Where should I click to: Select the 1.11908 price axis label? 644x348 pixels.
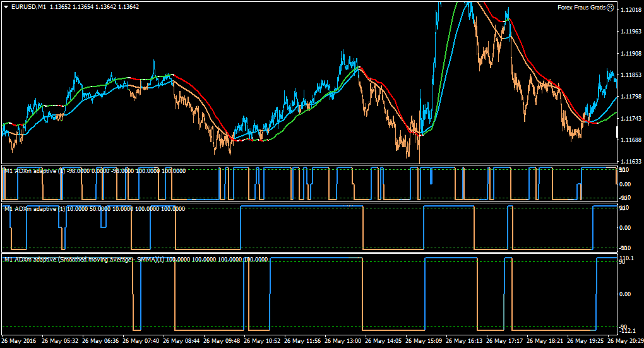point(630,53)
